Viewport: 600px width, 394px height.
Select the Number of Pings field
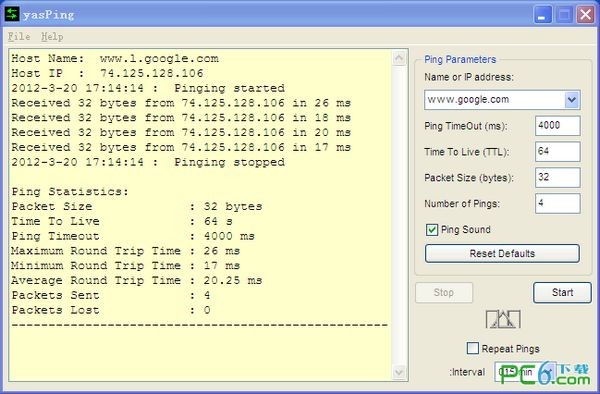pos(558,203)
